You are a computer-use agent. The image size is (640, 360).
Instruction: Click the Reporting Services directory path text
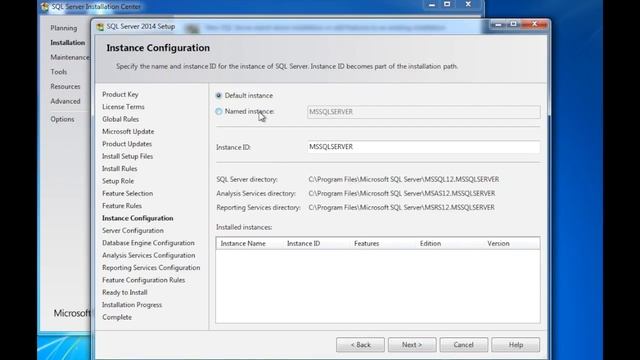[402, 207]
